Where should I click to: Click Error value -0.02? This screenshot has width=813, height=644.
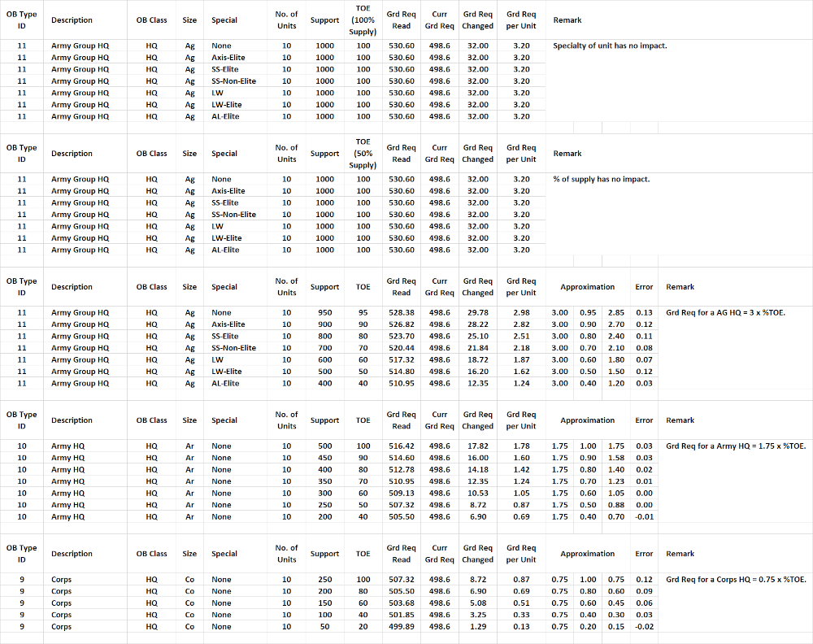click(x=644, y=626)
